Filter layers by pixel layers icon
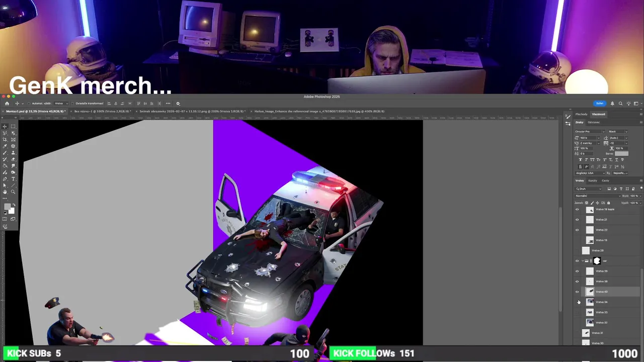This screenshot has width=644, height=362. click(x=609, y=189)
